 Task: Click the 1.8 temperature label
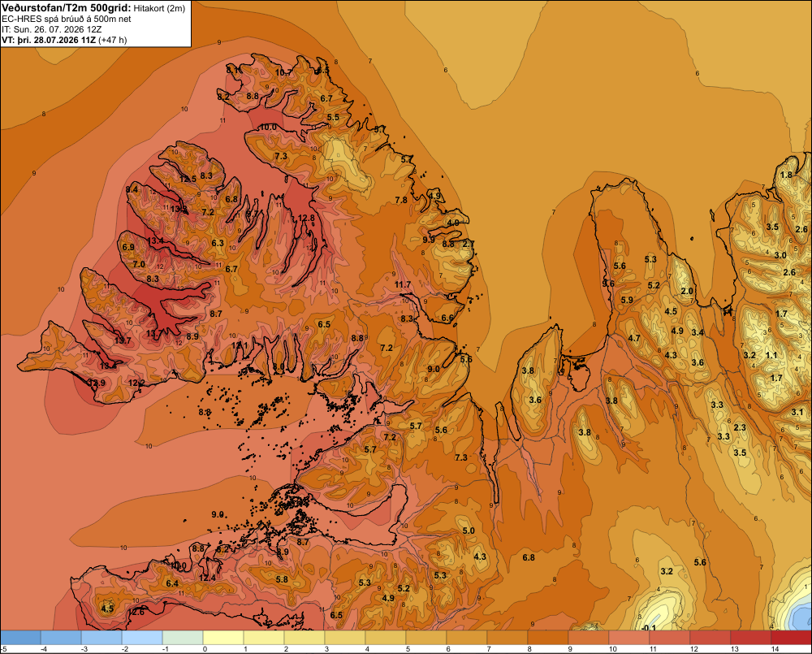(x=786, y=175)
